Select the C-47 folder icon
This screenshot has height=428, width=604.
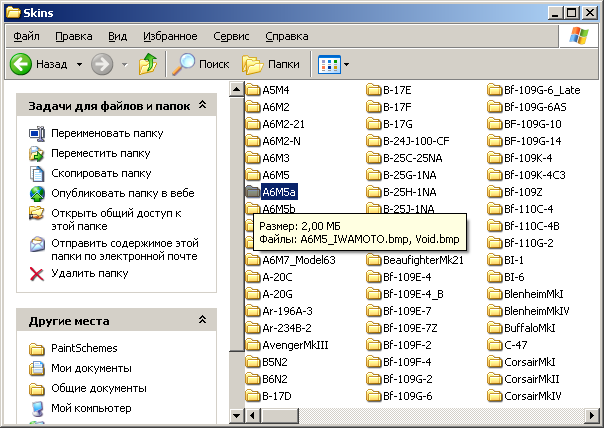[x=495, y=345]
